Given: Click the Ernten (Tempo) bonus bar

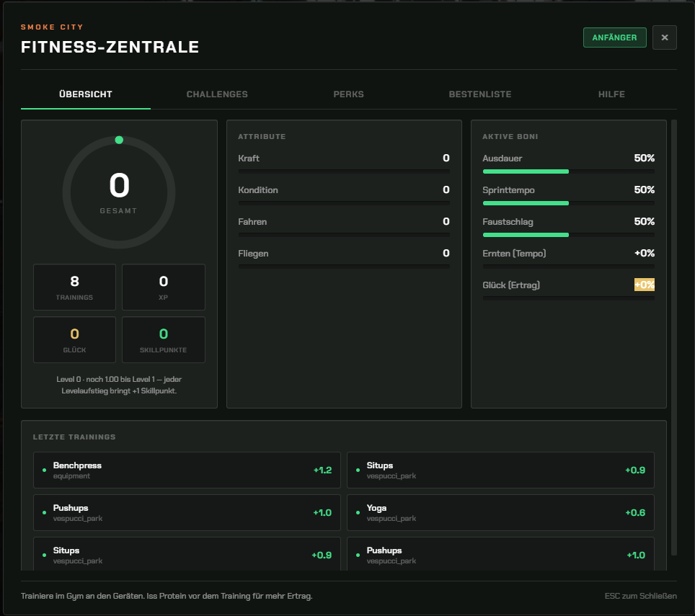Looking at the screenshot, I should click(568, 267).
